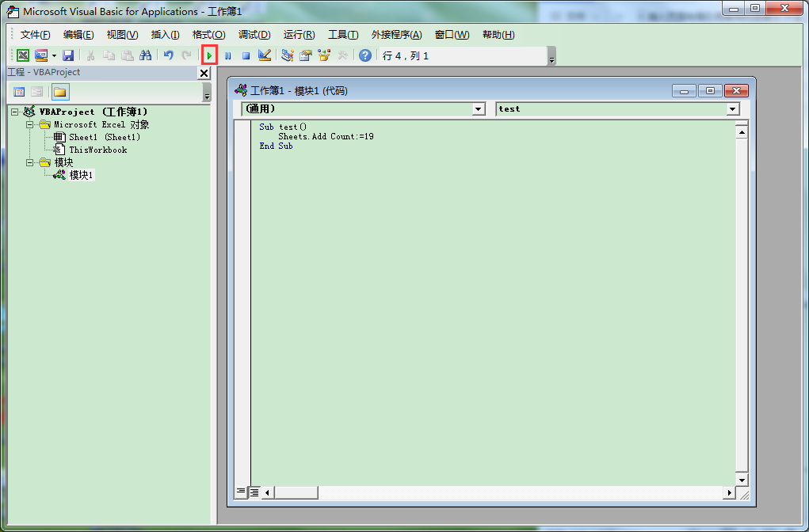Screen dimensions: 809x532
Task: Collapse Microsoft Excel 对象 folder
Action: pos(29,125)
